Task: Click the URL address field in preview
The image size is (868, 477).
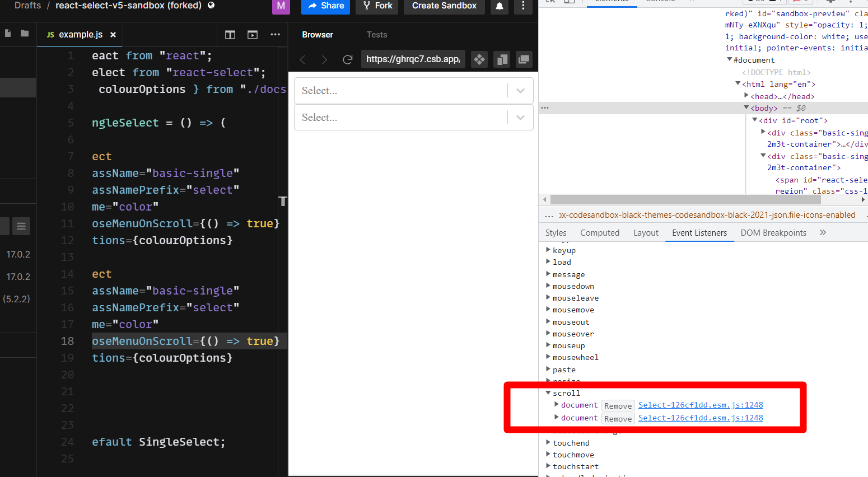Action: click(x=413, y=59)
